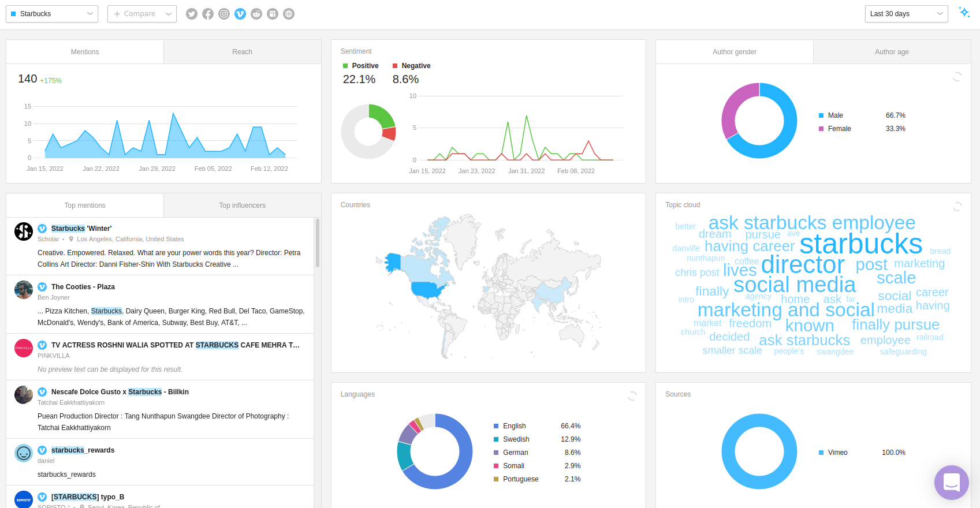Click 'having career' in the topic cloud

[750, 246]
